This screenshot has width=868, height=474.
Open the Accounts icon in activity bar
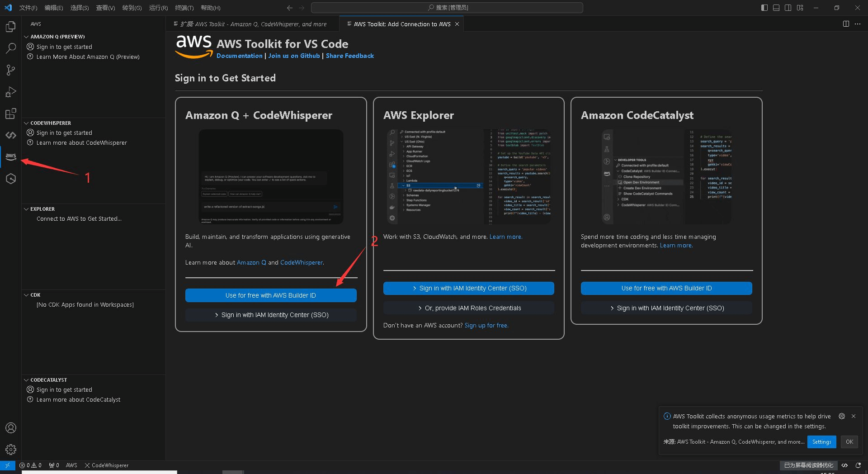(11, 428)
